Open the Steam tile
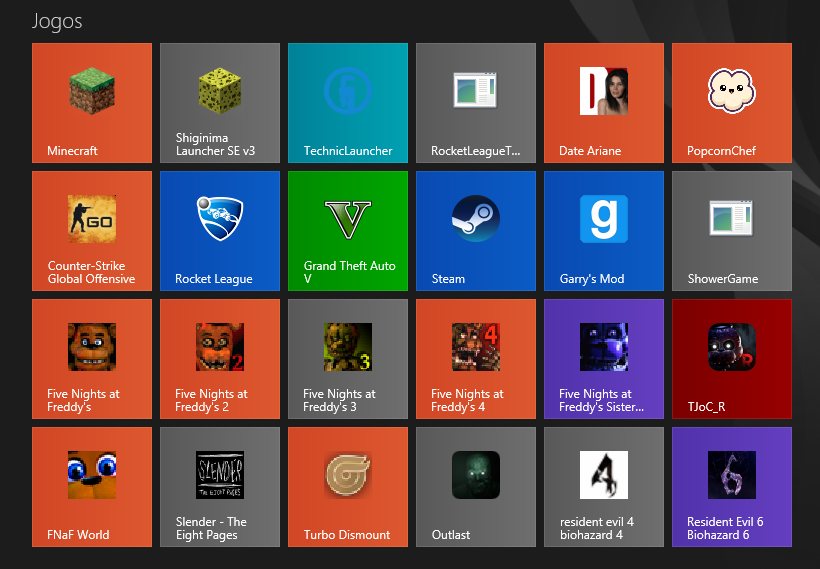This screenshot has width=820, height=569. click(476, 231)
